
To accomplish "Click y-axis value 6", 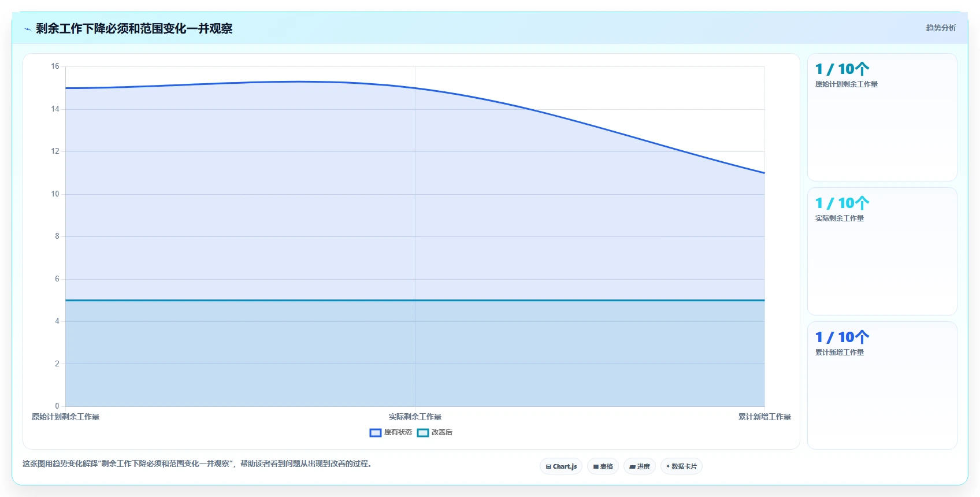I will pos(57,279).
